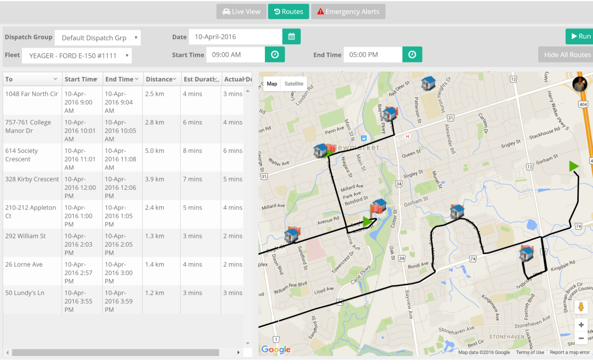The image size is (593, 364).
Task: Open the End Time clock picker
Action: 412,54
